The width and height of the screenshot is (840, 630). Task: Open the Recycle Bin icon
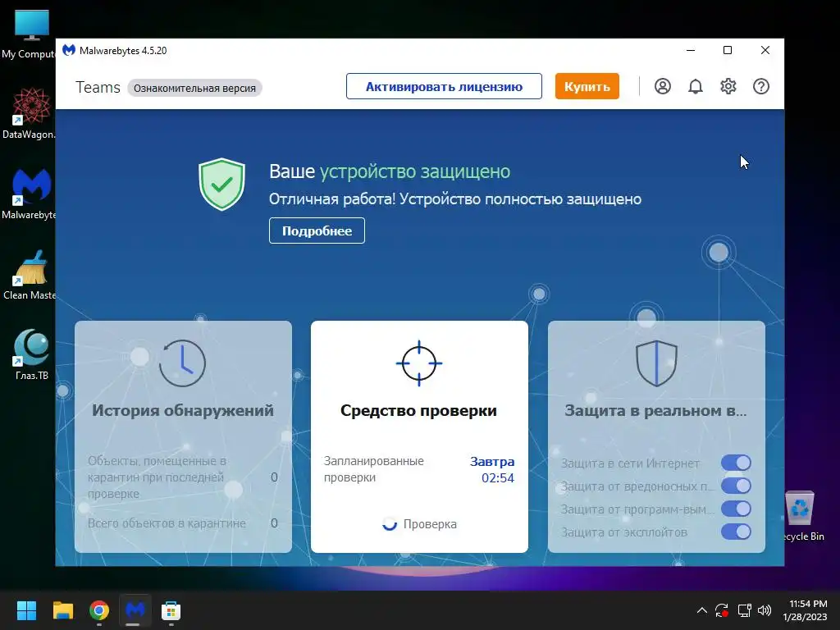801,516
